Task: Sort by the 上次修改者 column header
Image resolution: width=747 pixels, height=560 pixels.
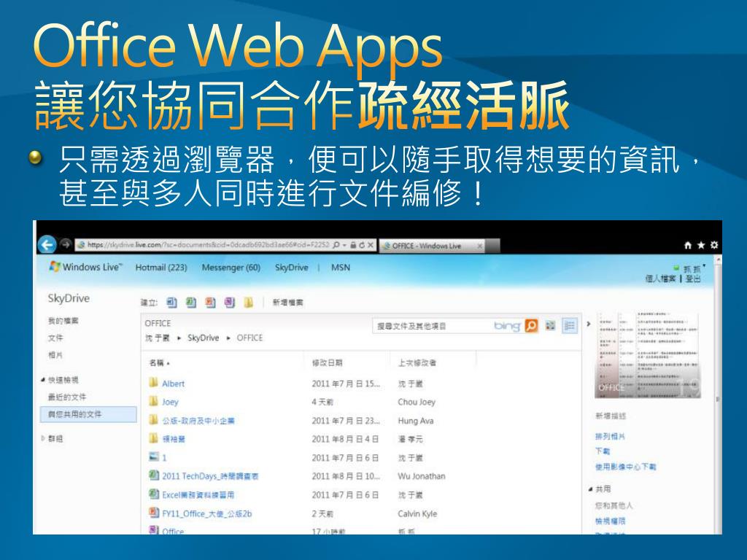Action: point(417,363)
